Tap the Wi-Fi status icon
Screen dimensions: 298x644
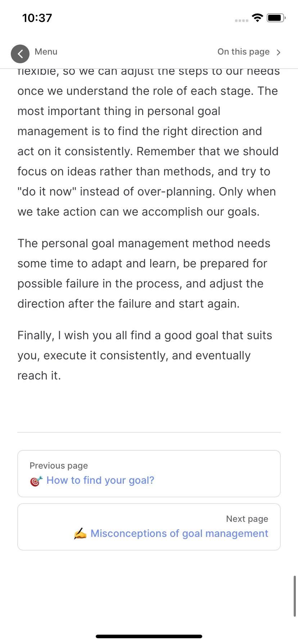click(257, 18)
